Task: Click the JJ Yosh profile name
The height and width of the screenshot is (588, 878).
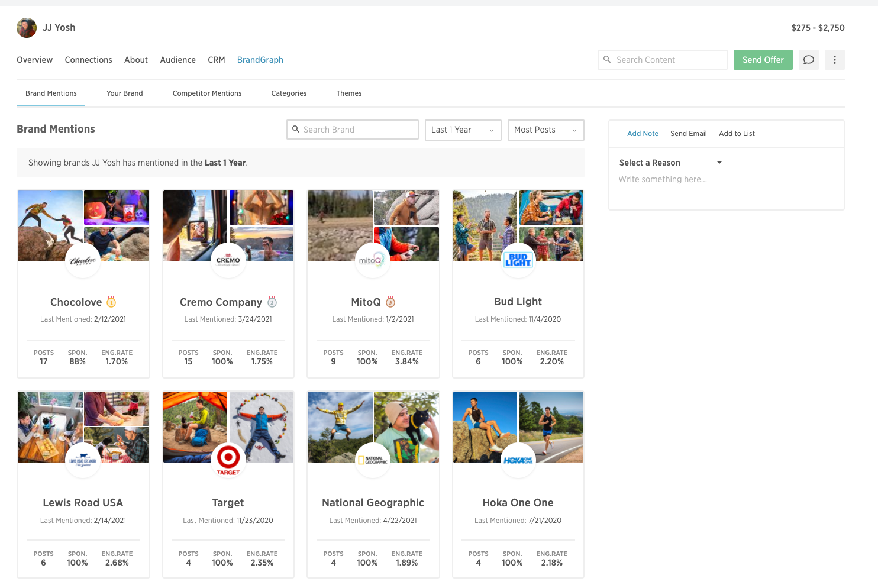Action: pyautogui.click(x=59, y=28)
